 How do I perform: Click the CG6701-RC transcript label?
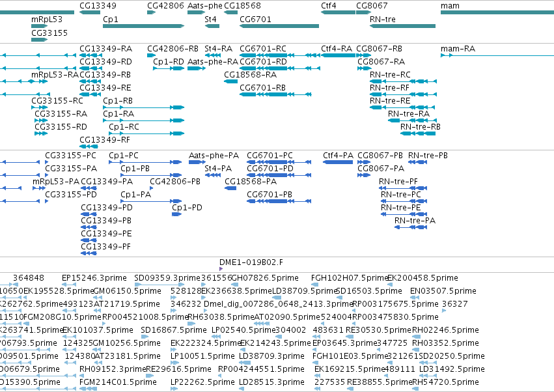click(263, 48)
